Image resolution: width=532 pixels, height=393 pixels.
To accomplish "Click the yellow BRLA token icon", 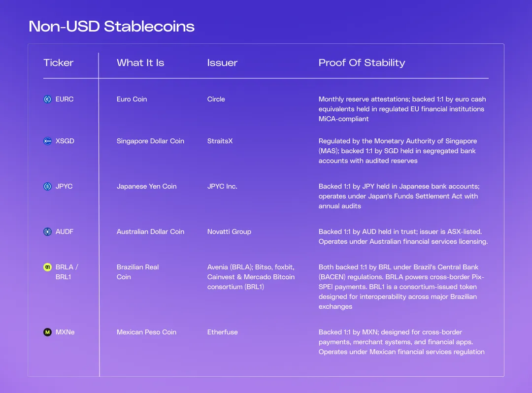I will tap(47, 267).
